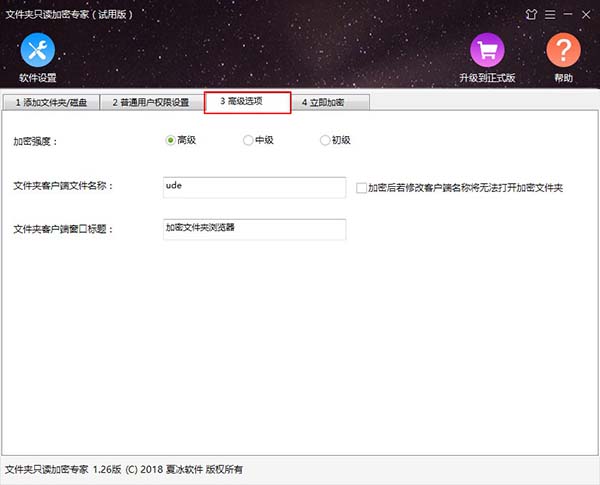Image resolution: width=600 pixels, height=485 pixels.
Task: Pick 初级 encryption strength radio button
Action: 325,141
